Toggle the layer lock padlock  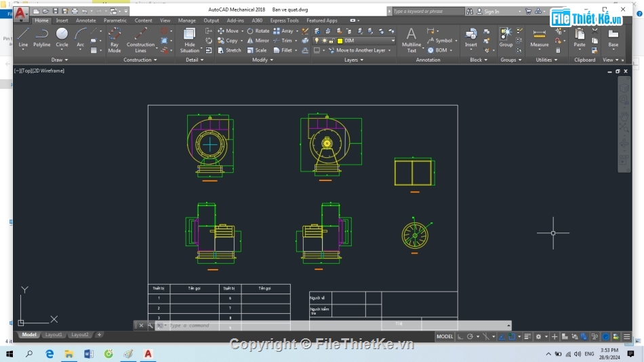click(x=331, y=41)
